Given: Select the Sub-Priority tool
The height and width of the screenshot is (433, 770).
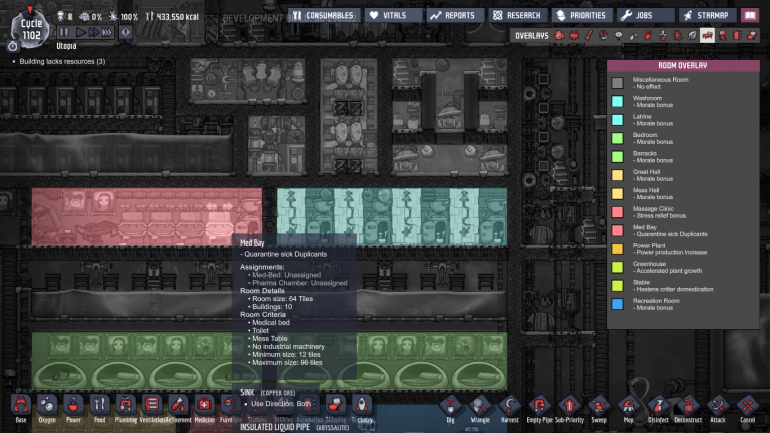Looking at the screenshot, I should 569,408.
